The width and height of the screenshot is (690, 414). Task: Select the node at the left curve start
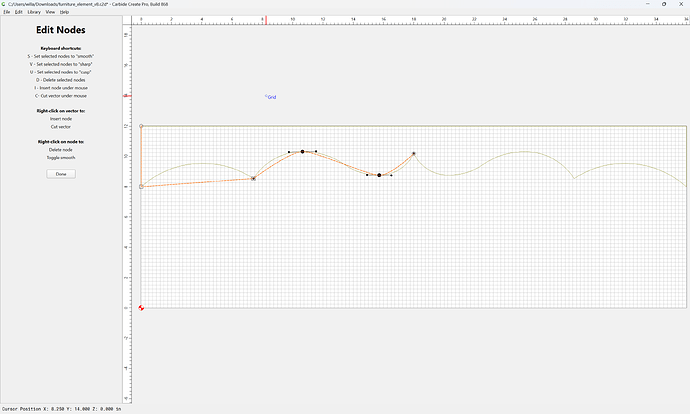point(141,187)
